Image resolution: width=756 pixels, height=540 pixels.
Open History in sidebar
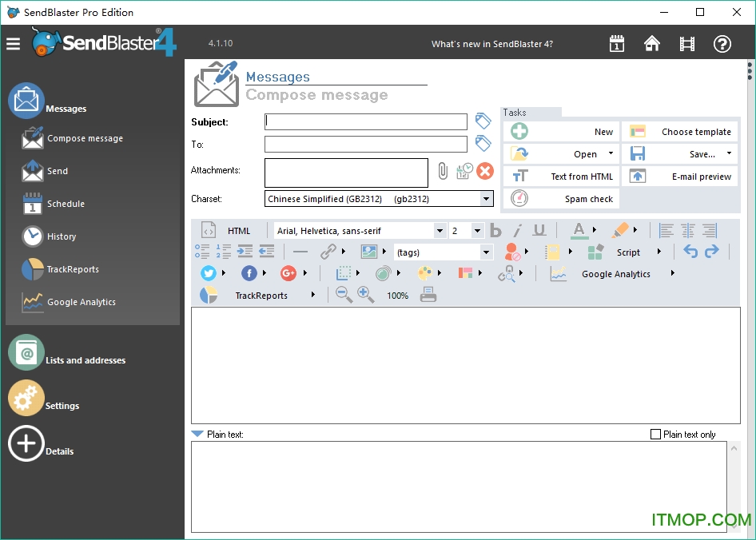49,236
